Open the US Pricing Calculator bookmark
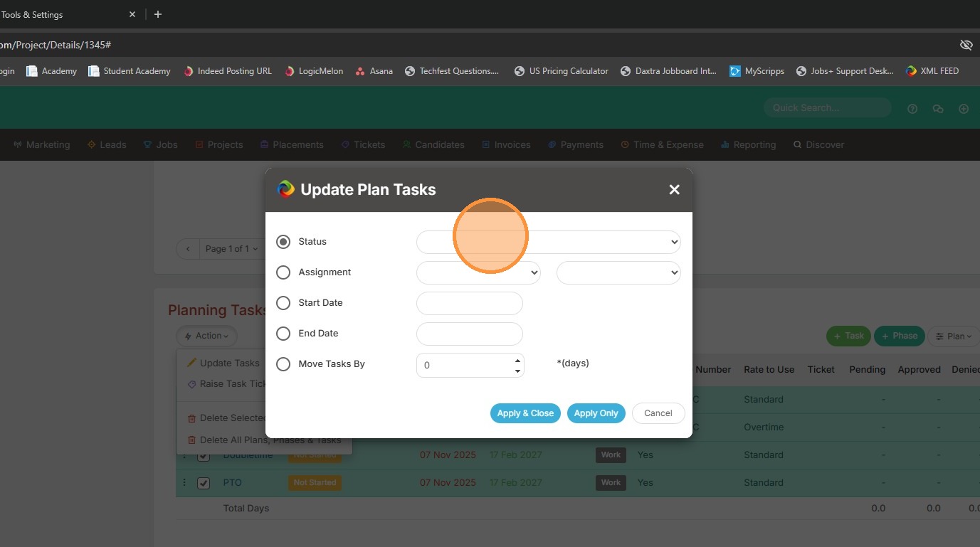Viewport: 980px width, 547px height. click(562, 71)
